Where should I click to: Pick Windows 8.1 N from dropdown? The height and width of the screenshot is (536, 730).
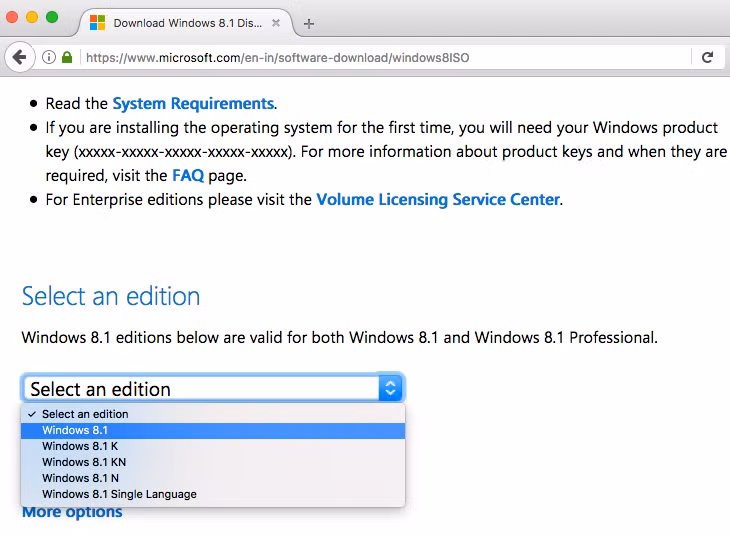coord(80,478)
